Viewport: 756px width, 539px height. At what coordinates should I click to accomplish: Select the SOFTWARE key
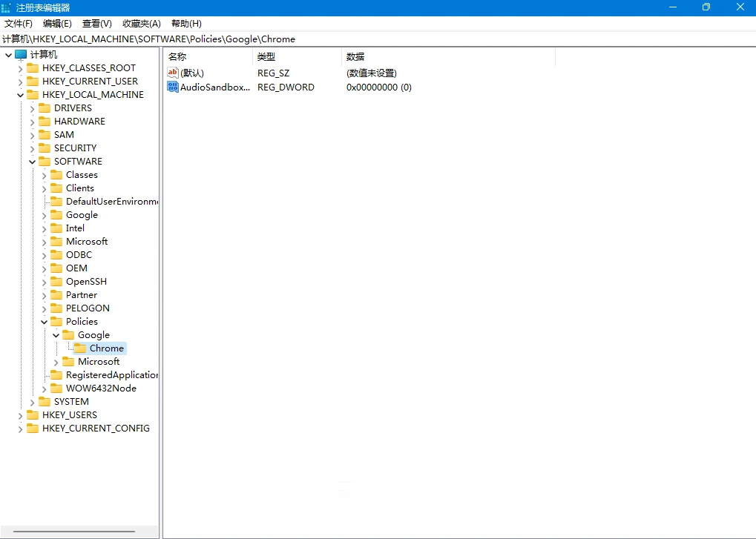[x=78, y=162]
